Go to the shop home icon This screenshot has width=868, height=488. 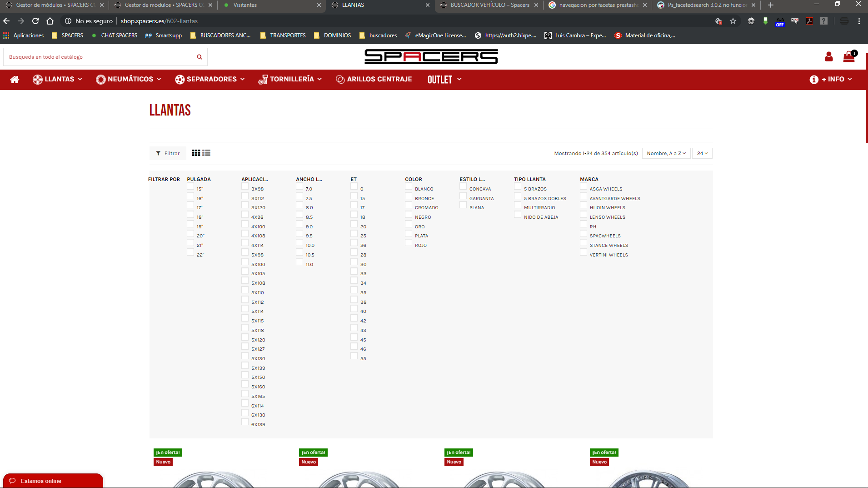15,80
